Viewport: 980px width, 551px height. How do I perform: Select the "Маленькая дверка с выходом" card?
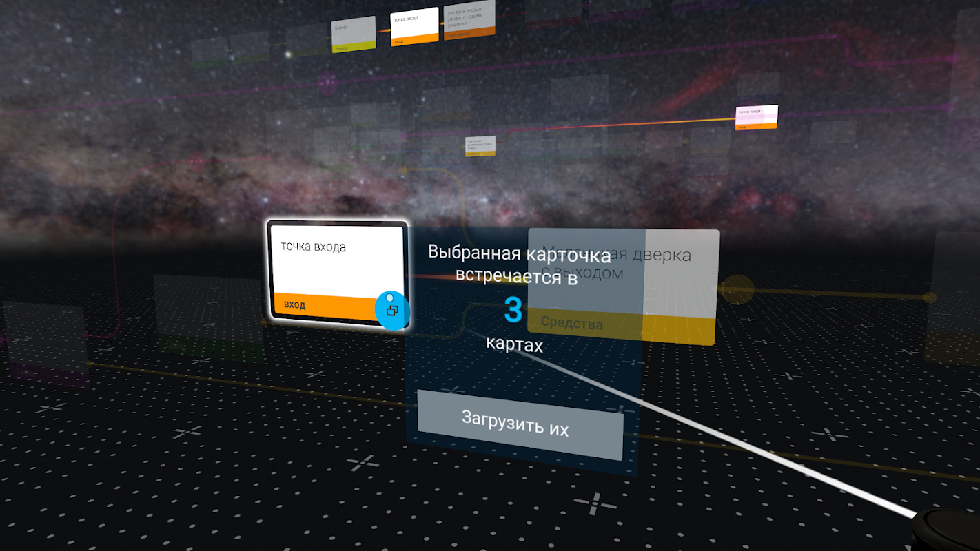623,287
